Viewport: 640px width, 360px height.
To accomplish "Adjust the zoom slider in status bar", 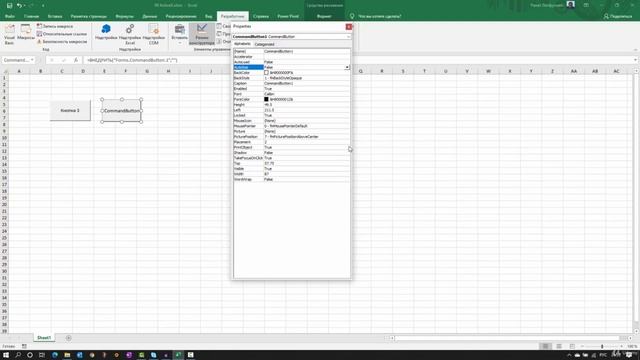I will pyautogui.click(x=602, y=346).
